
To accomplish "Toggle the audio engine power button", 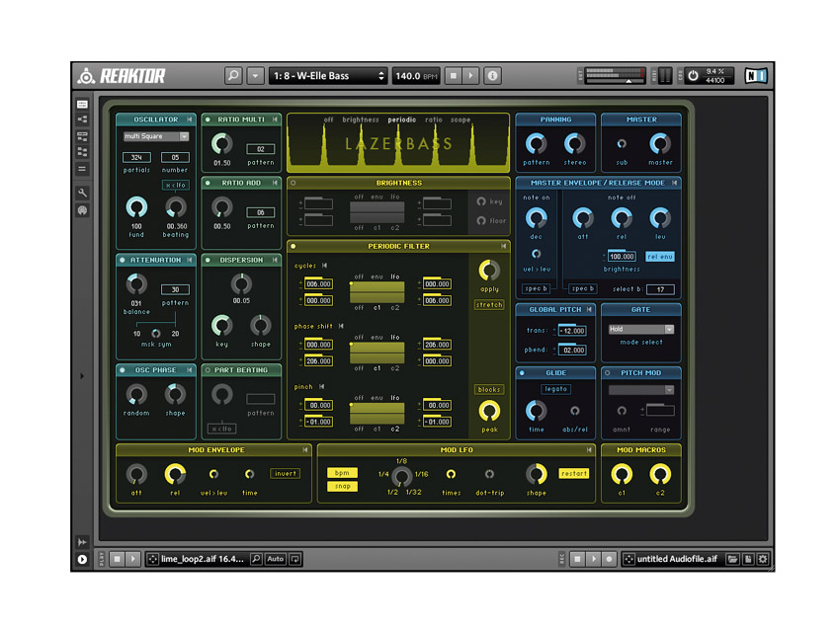I will pos(693,76).
